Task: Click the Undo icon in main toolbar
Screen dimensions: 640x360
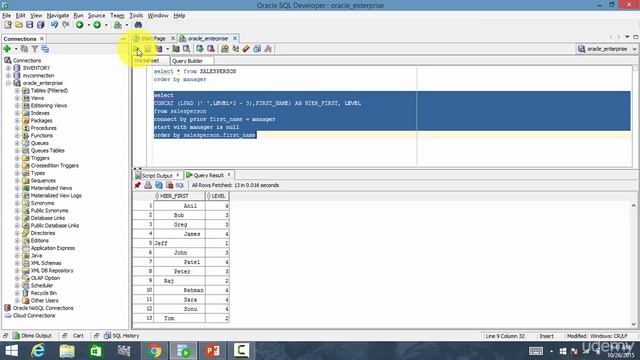Action: click(54, 25)
